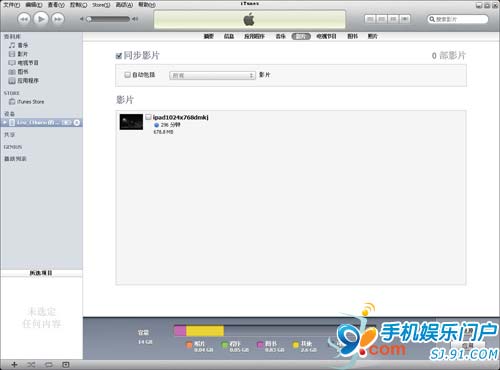Open the automatic include movies dropdown

(x=212, y=75)
